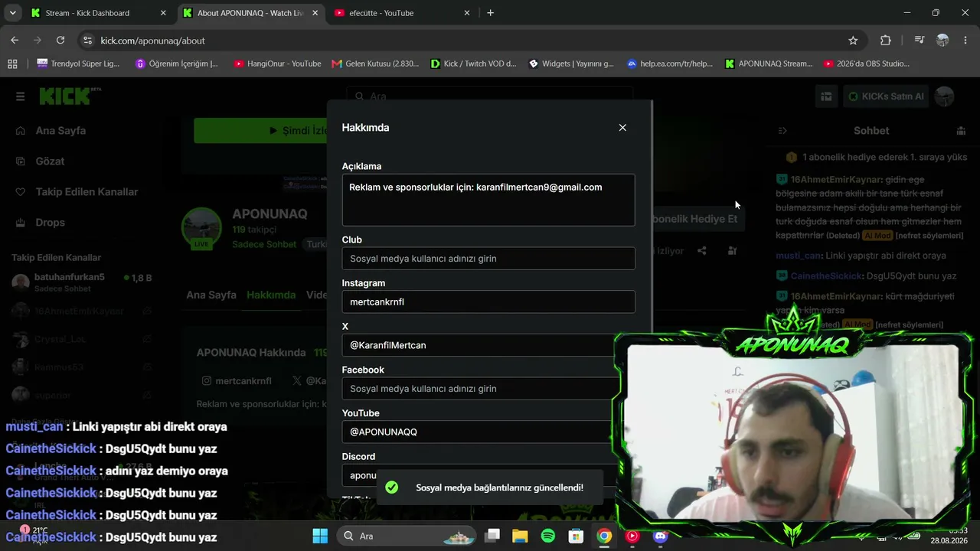
Task: Open the Trendyol Süper Lig bookmark
Action: pos(78,64)
